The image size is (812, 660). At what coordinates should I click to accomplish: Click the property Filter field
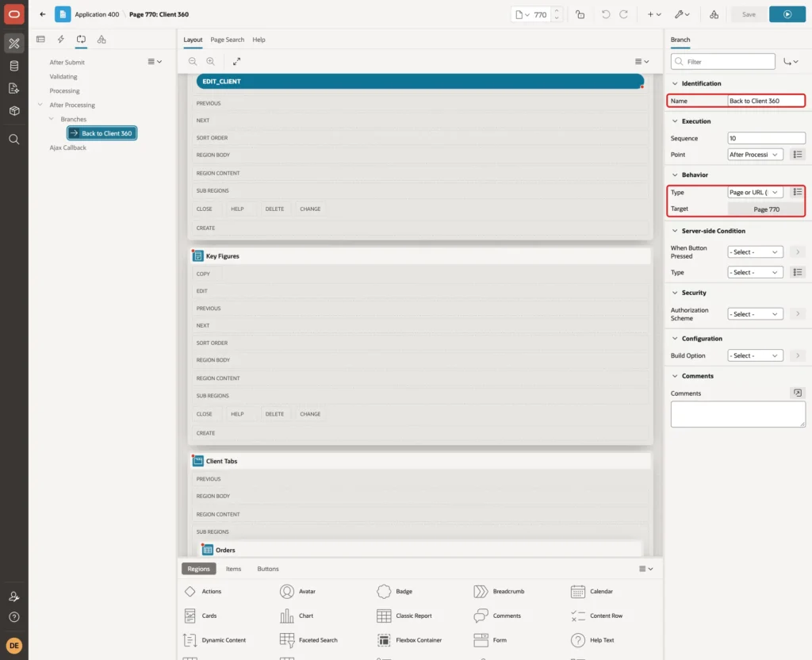click(x=723, y=62)
